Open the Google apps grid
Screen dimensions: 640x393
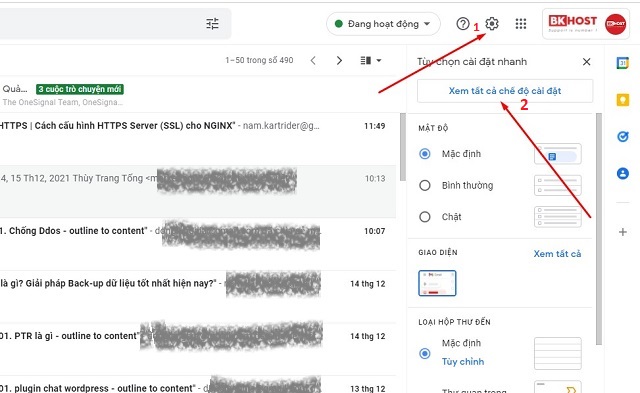pyautogui.click(x=520, y=24)
